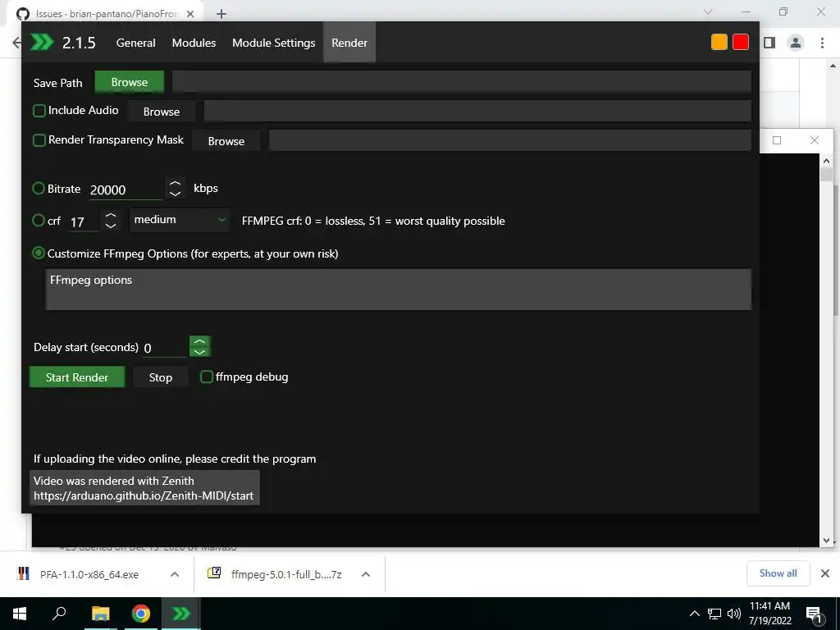
Task: Open the Chrome tab search chevron
Action: coord(708,11)
